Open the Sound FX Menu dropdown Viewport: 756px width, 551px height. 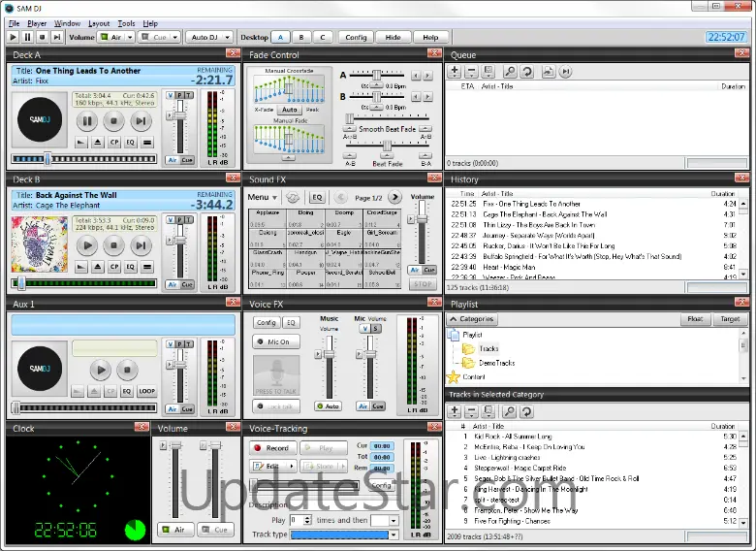pos(263,197)
